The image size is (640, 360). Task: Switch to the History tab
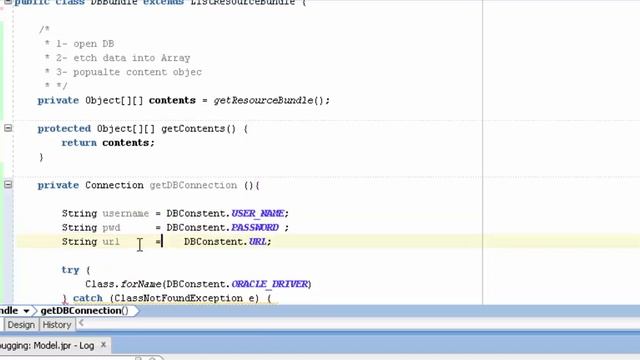(x=57, y=325)
